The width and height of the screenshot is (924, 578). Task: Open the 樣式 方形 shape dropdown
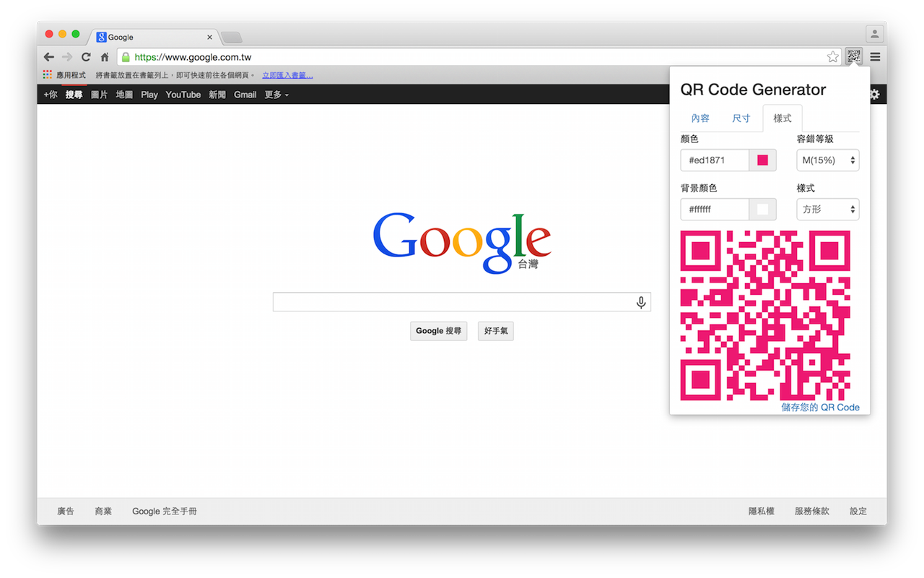pyautogui.click(x=827, y=209)
